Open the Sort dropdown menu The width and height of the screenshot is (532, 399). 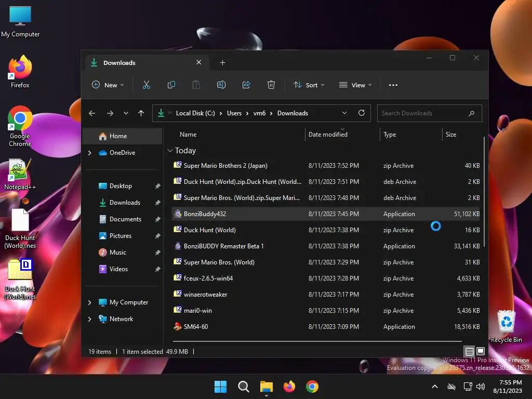(x=309, y=85)
